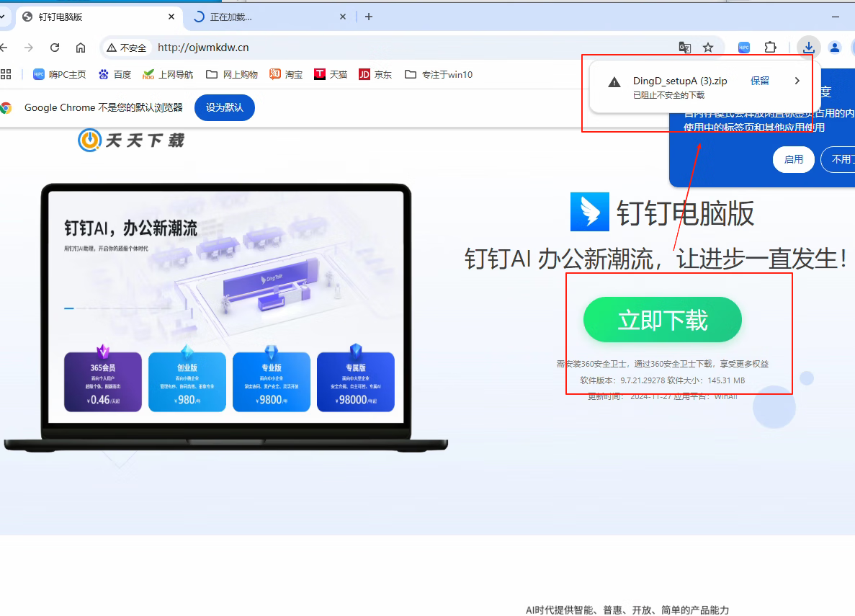The width and height of the screenshot is (855, 616).
Task: Expand the 专注于win10 bookmark folder
Action: click(x=439, y=74)
